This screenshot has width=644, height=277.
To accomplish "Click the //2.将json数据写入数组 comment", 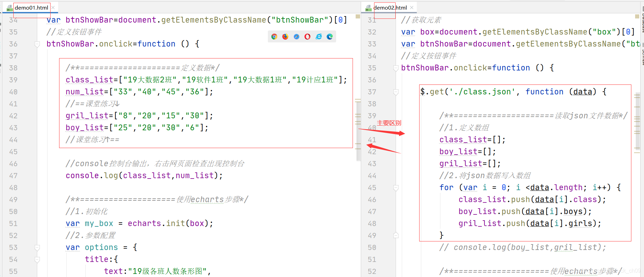I will point(485,175).
